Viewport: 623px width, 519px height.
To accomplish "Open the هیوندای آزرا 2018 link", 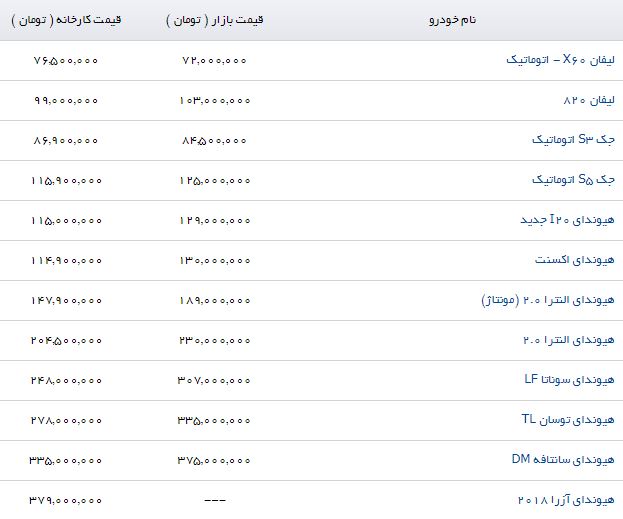I will 566,500.
